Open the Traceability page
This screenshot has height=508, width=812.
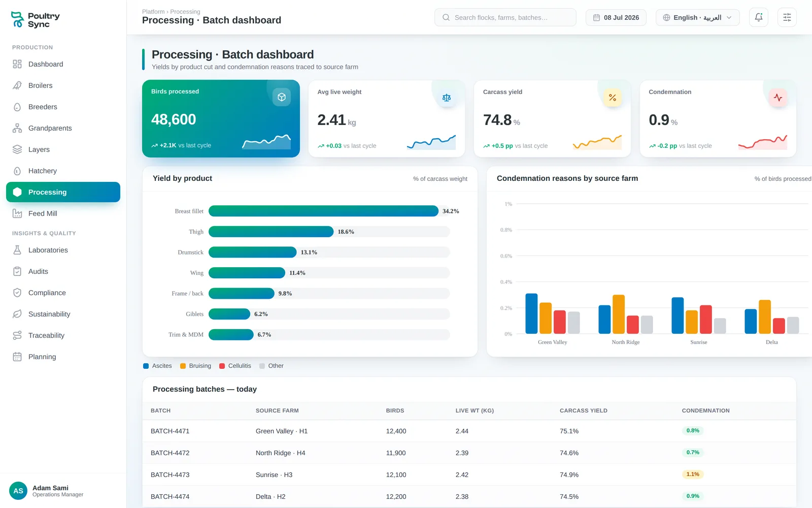click(x=63, y=335)
